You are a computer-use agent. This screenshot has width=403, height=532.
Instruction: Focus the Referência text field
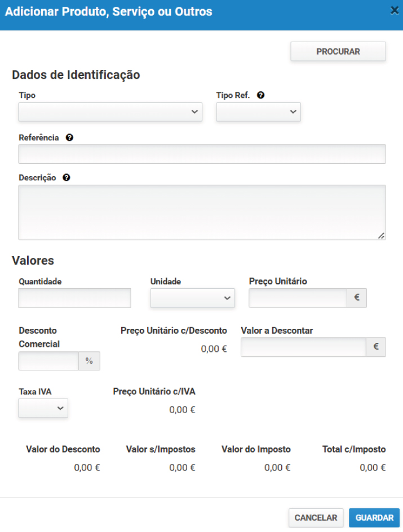click(202, 154)
